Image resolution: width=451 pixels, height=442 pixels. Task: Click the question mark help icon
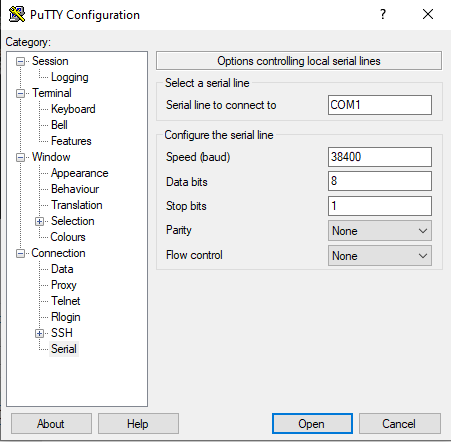[383, 14]
